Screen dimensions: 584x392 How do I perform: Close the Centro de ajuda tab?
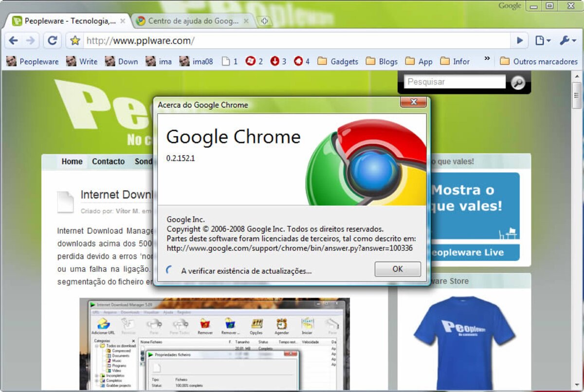tap(246, 21)
